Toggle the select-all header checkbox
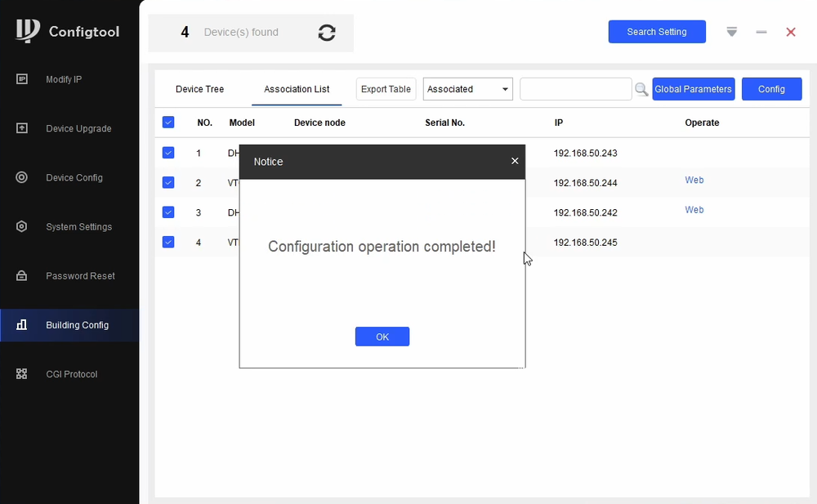 (168, 123)
